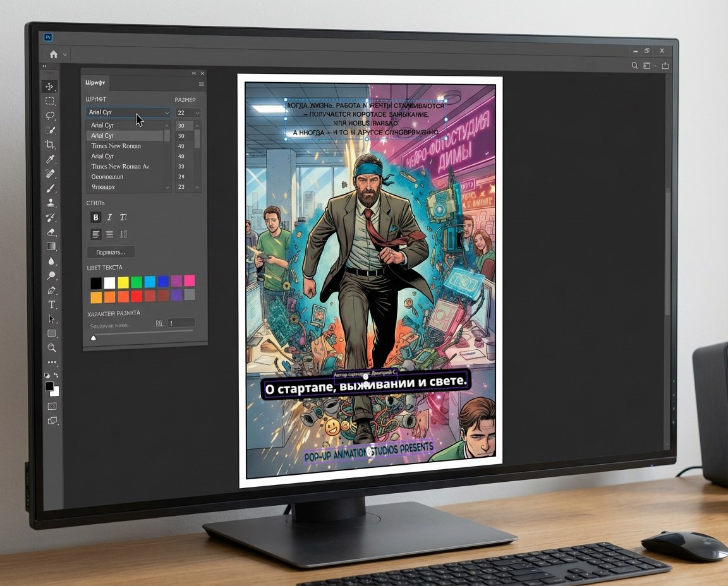Pick size 40 from size list
Viewport: 728px width, 586px height.
click(x=181, y=146)
